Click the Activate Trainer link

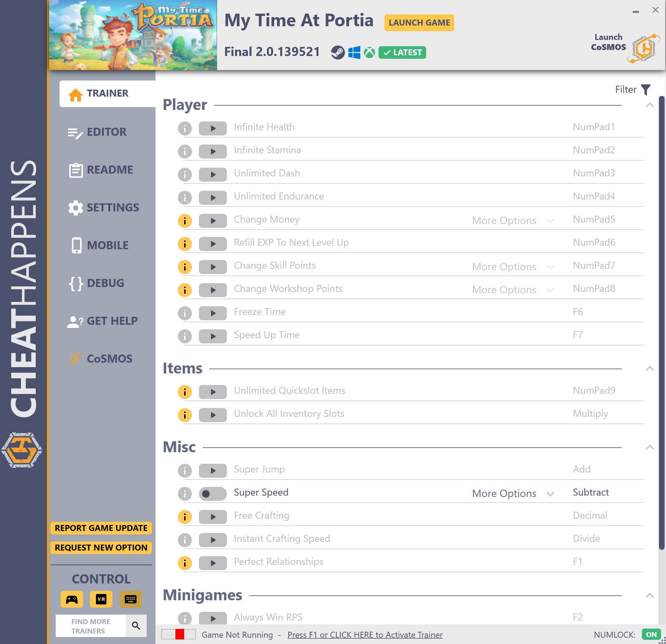pyautogui.click(x=365, y=635)
